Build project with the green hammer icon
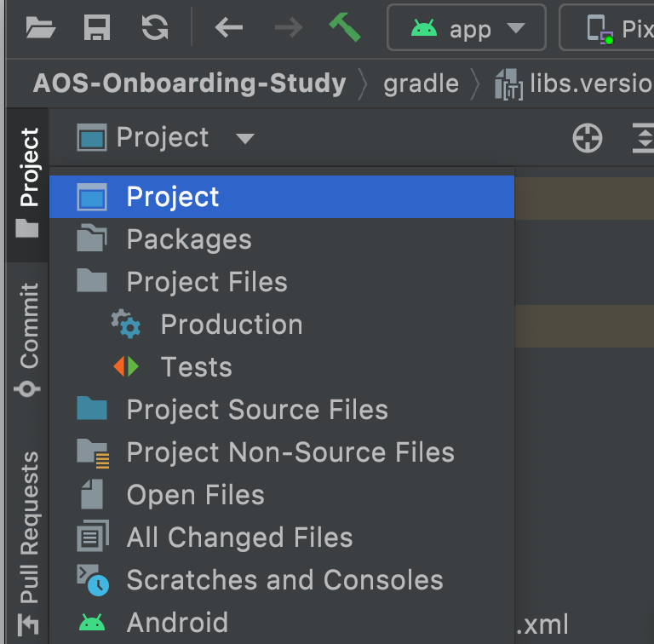Screen dimensions: 654x644 344,27
